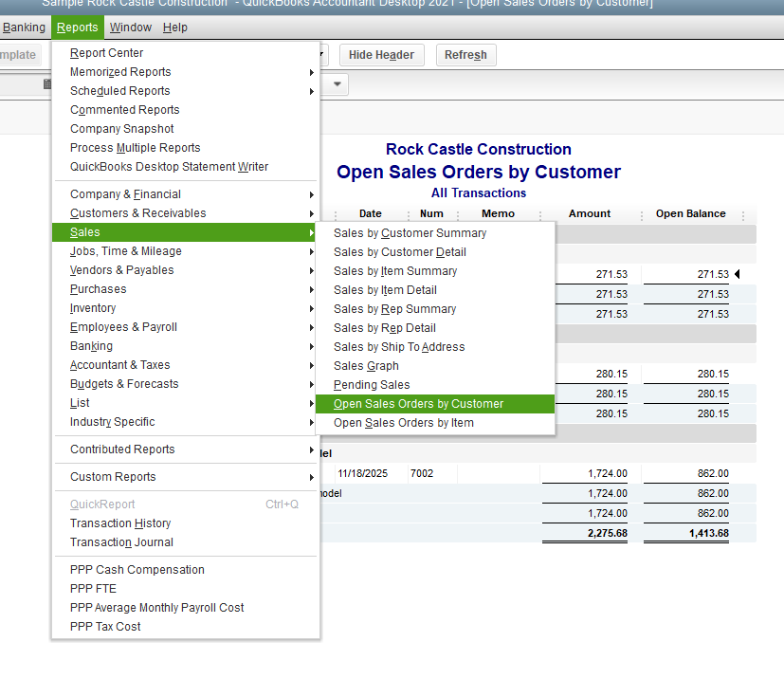784x697 pixels.
Task: Click the Refresh button
Action: coord(465,55)
